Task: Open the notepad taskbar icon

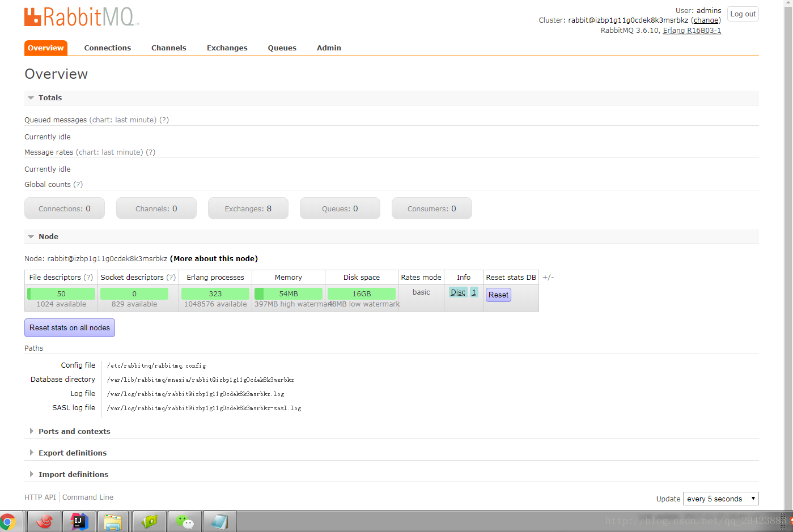Action: tap(219, 521)
